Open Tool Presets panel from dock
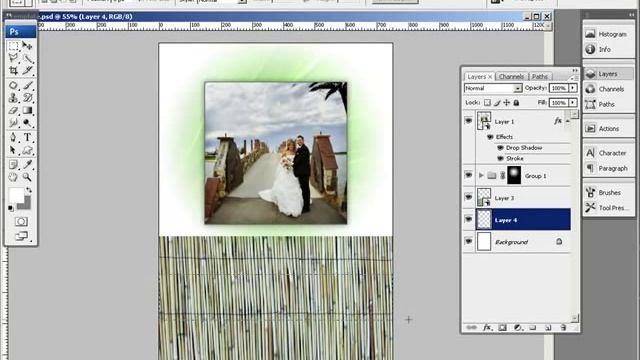The height and width of the screenshot is (360, 640). (x=608, y=208)
